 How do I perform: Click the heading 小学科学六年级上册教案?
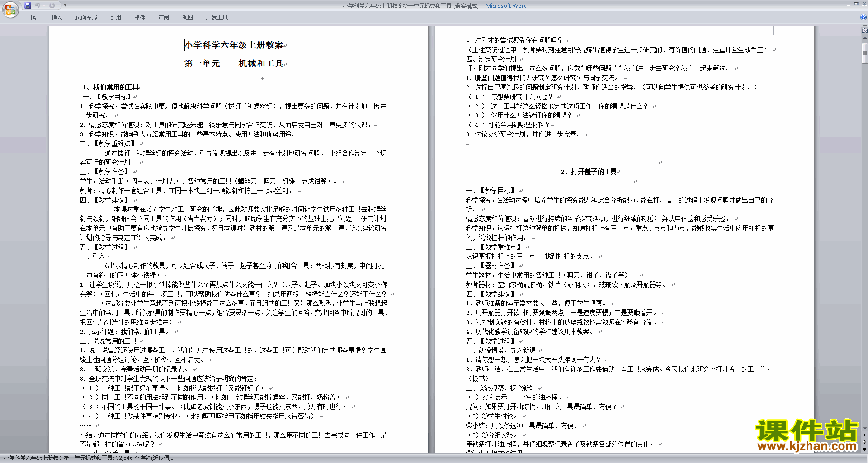point(234,45)
